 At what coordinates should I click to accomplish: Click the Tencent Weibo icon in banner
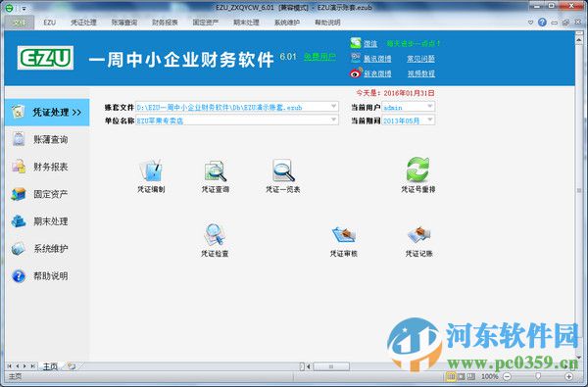click(355, 58)
